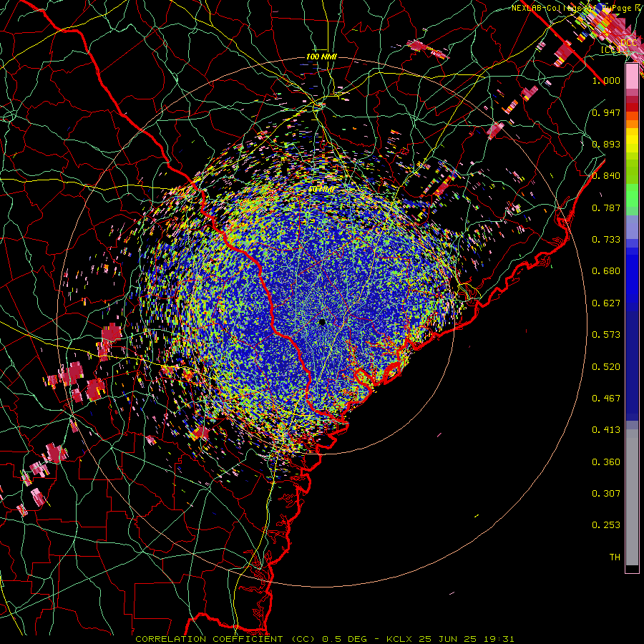The image size is (644, 644).
Task: Select the 0.360 legend value
Action: click(606, 462)
